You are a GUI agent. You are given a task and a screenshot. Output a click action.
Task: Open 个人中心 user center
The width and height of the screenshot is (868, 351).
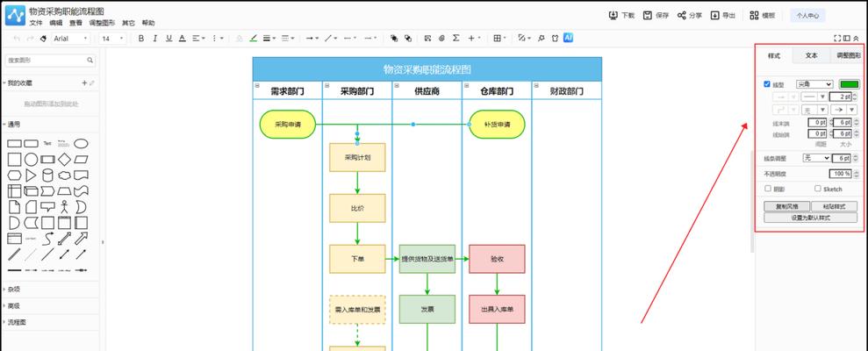tap(807, 16)
